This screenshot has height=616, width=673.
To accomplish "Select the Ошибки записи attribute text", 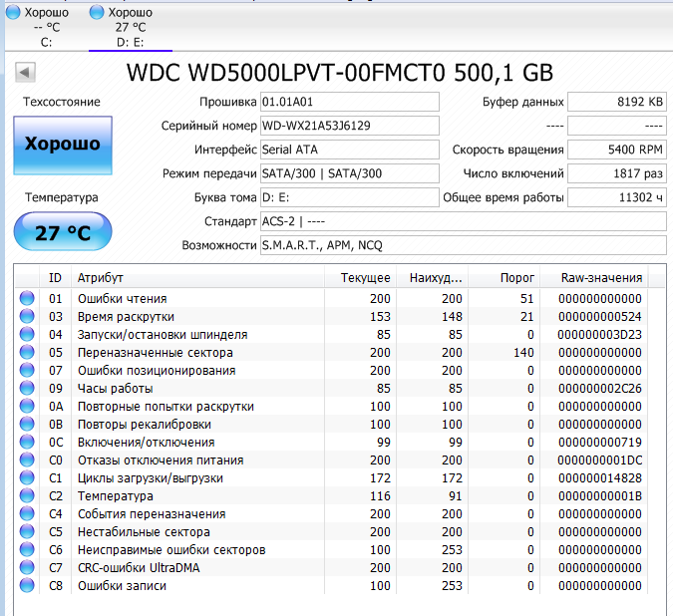I will tap(122, 586).
